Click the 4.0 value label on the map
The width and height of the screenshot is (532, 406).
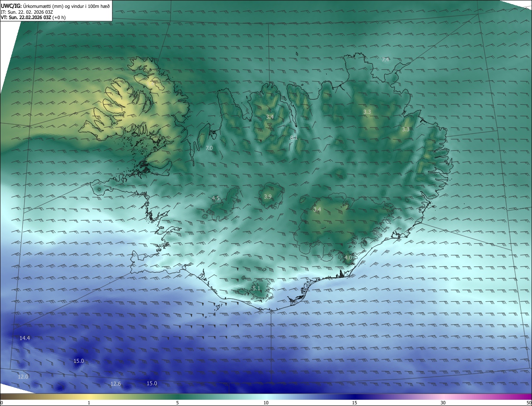point(348,257)
